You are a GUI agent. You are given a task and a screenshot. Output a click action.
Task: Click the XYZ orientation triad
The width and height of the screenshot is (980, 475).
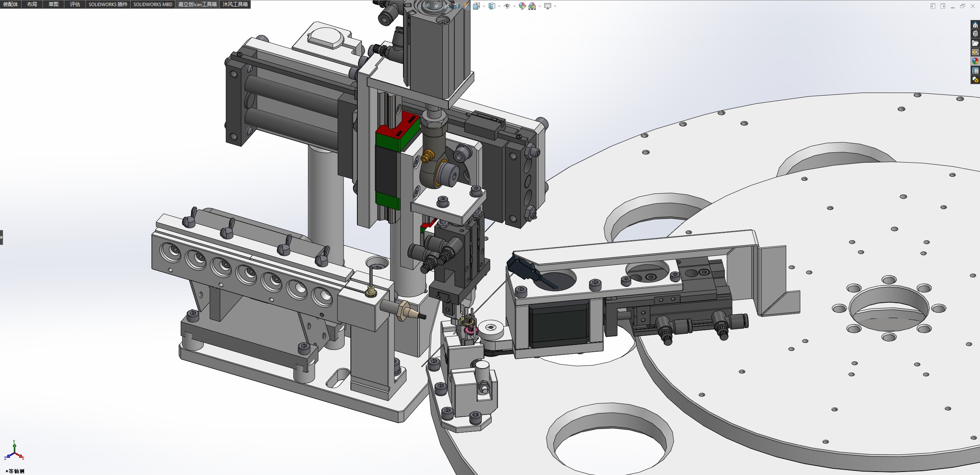click(x=14, y=451)
